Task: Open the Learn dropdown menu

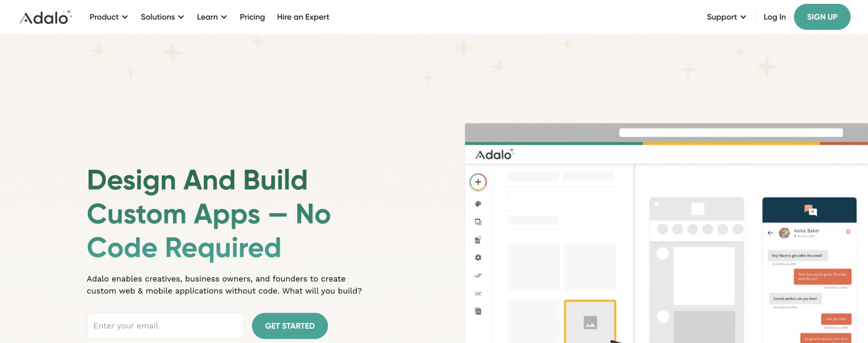Action: 212,17
